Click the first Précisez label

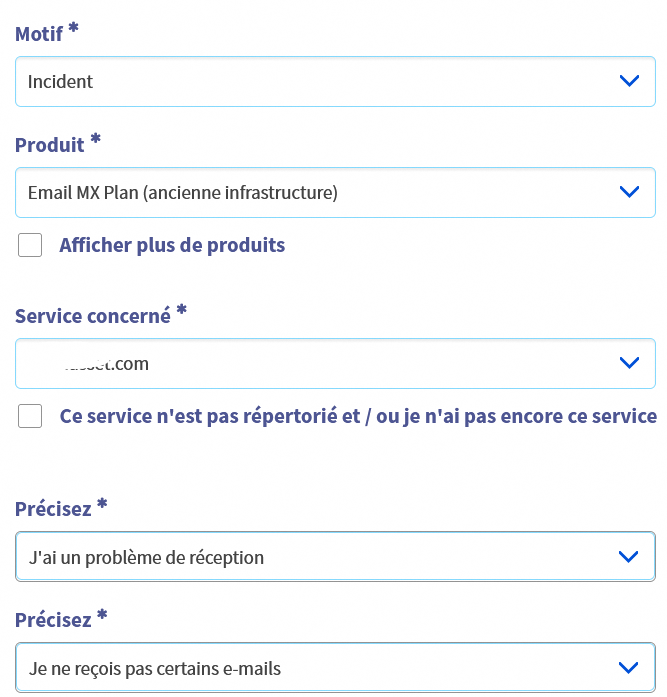coord(53,509)
